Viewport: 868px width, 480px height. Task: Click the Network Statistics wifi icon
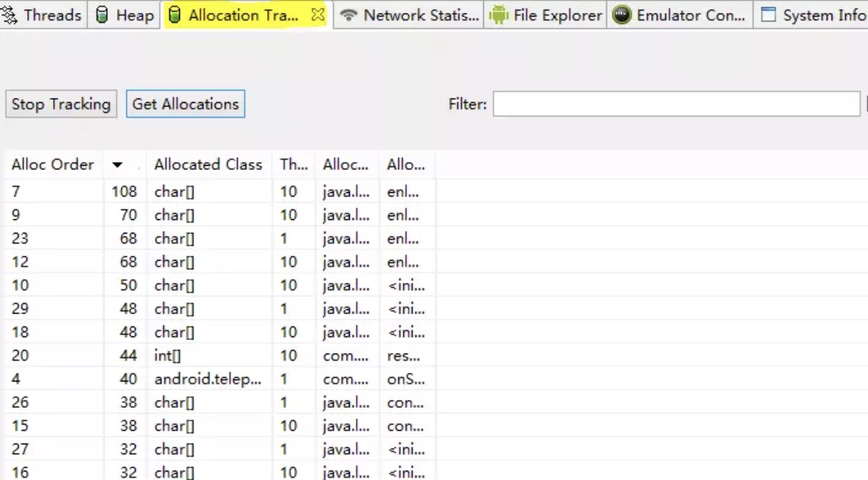[x=348, y=15]
